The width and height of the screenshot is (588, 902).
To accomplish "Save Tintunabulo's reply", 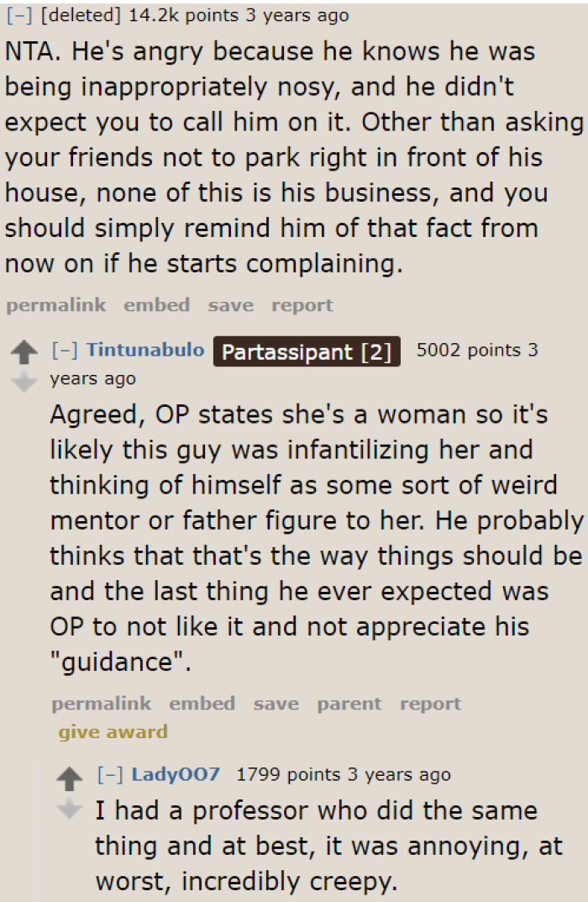I will point(276,703).
